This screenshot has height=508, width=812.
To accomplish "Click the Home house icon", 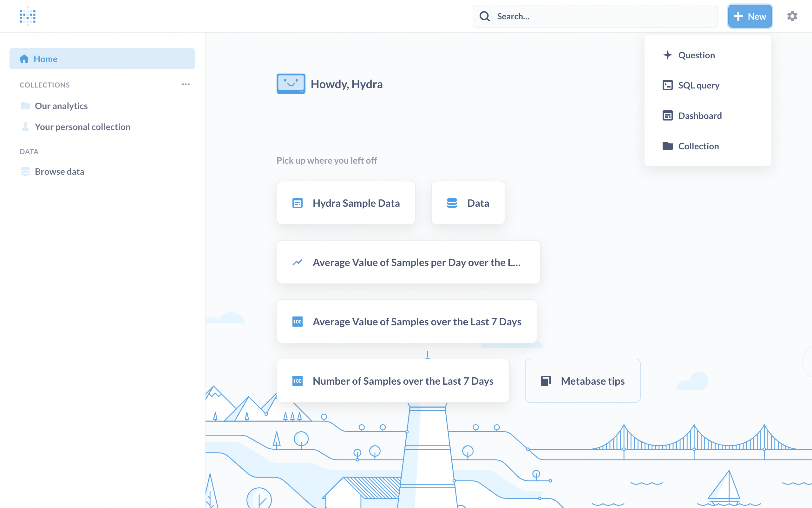I will tap(24, 59).
